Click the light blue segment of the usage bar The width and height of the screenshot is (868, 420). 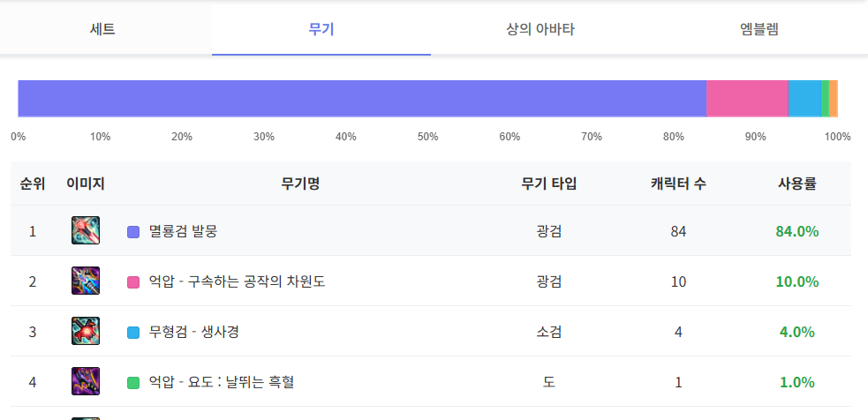tap(804, 98)
